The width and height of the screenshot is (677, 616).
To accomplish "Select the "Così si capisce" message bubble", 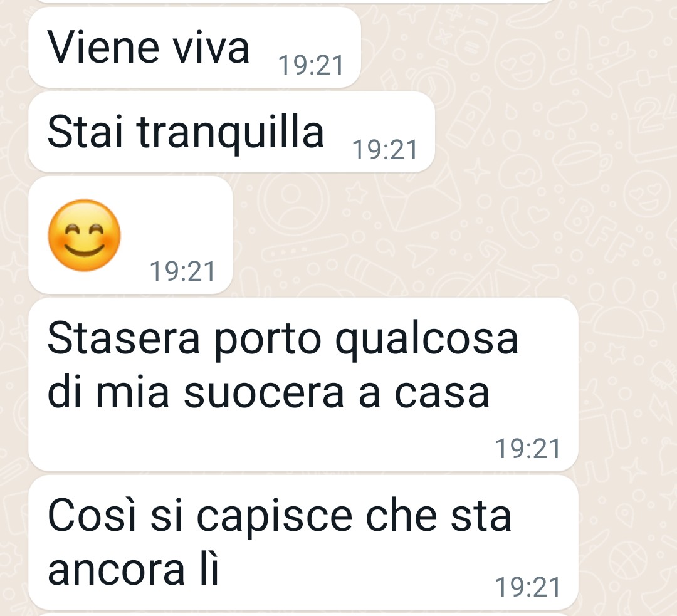I will (303, 542).
